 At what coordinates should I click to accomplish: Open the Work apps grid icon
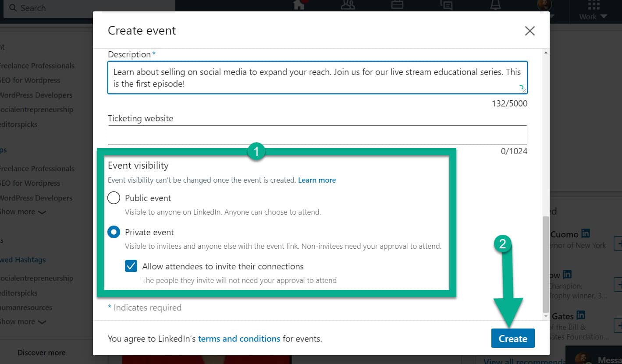594,5
